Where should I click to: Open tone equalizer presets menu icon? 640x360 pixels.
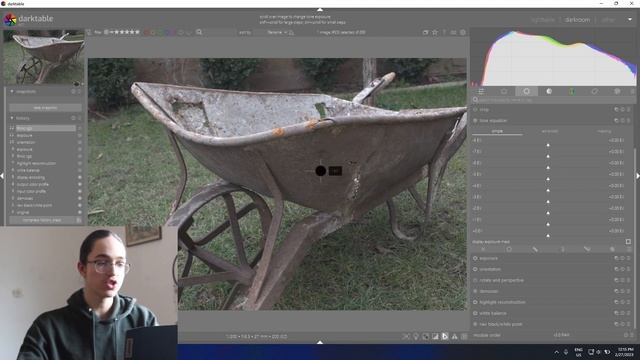point(629,121)
